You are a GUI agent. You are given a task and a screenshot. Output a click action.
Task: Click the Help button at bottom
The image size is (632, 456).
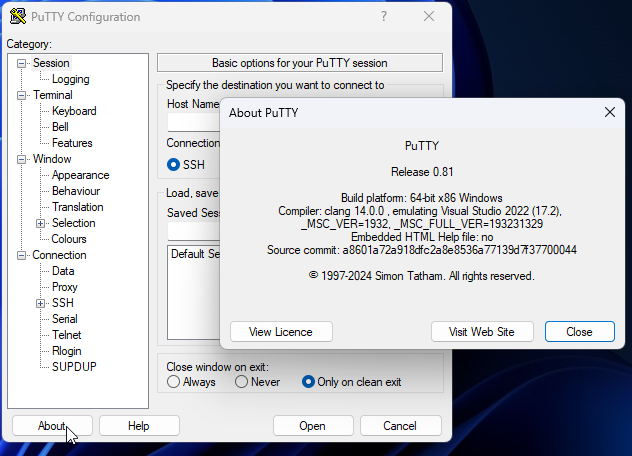pyautogui.click(x=138, y=426)
